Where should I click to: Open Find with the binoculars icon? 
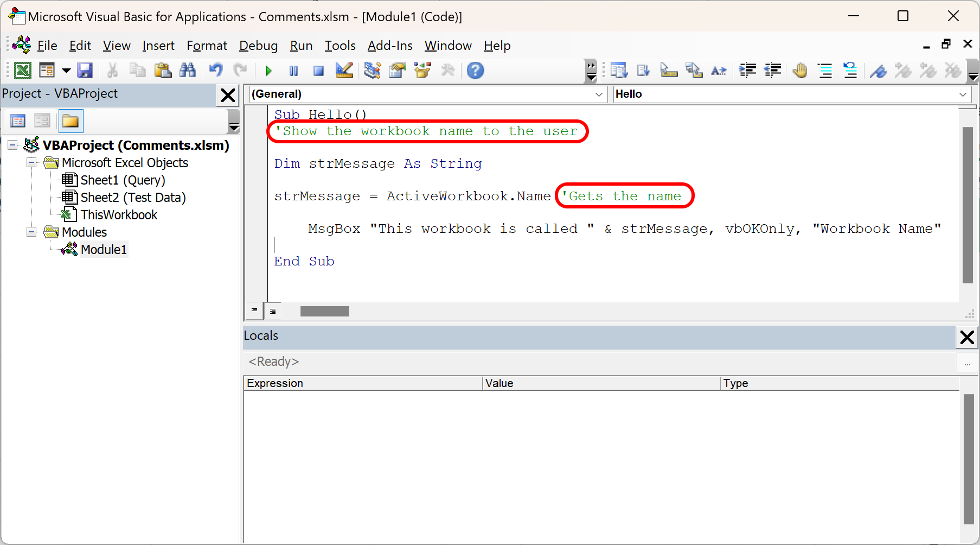(188, 71)
